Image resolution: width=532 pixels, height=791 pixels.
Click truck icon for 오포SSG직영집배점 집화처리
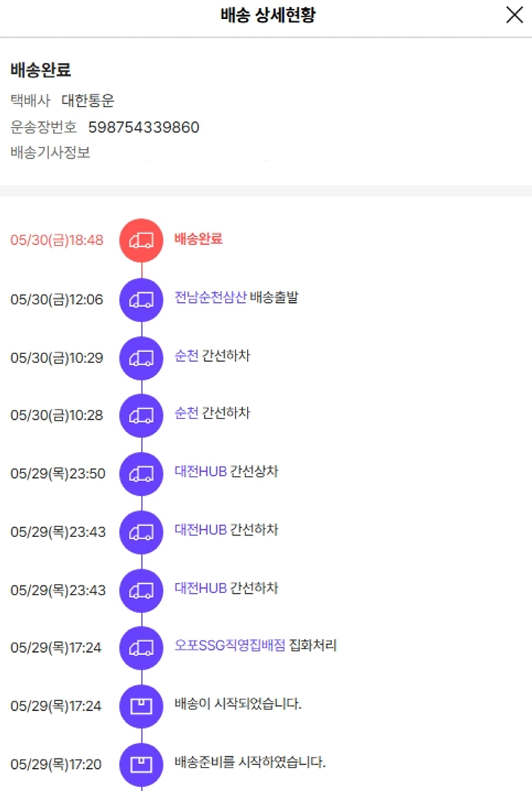141,648
